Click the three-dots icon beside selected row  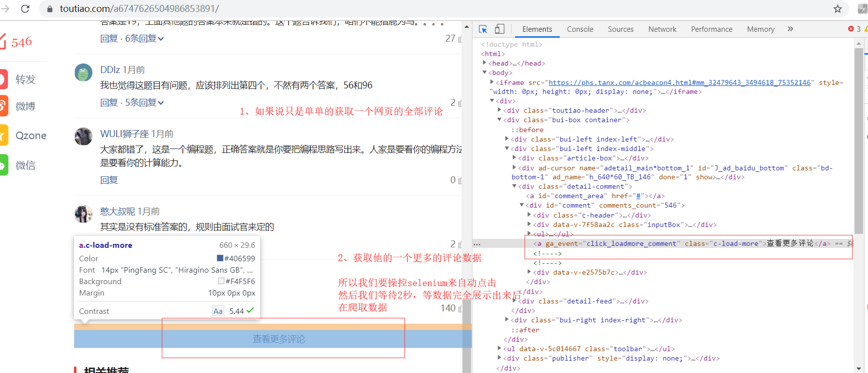(477, 244)
